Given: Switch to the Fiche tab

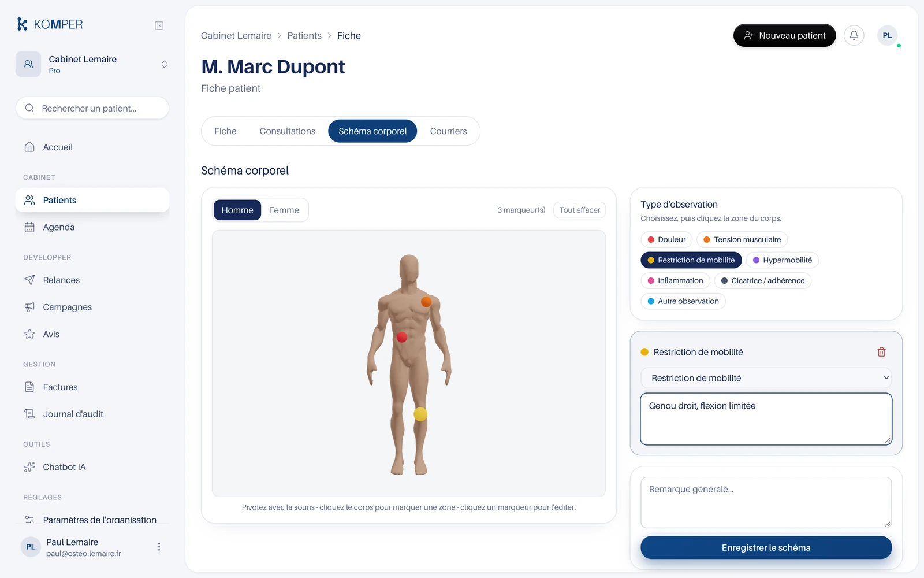Looking at the screenshot, I should (x=225, y=131).
